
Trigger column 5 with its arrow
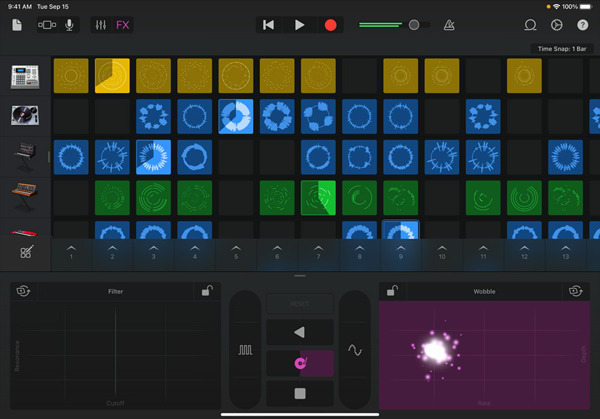point(235,252)
